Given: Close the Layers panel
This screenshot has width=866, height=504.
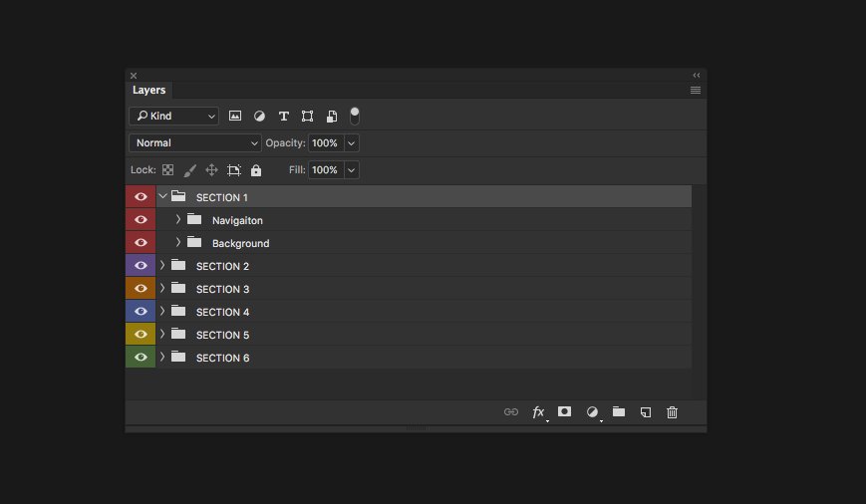Looking at the screenshot, I should pyautogui.click(x=134, y=76).
